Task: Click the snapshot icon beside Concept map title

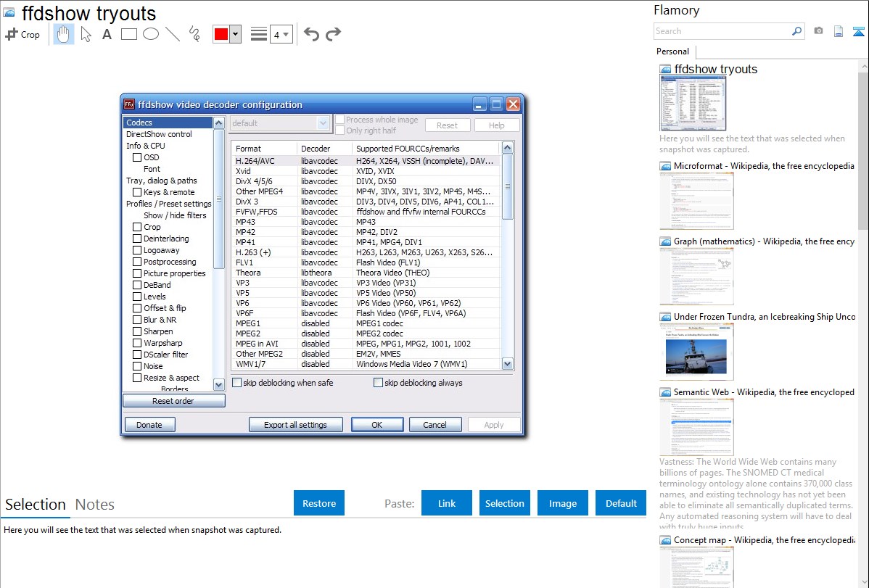Action: (x=665, y=540)
